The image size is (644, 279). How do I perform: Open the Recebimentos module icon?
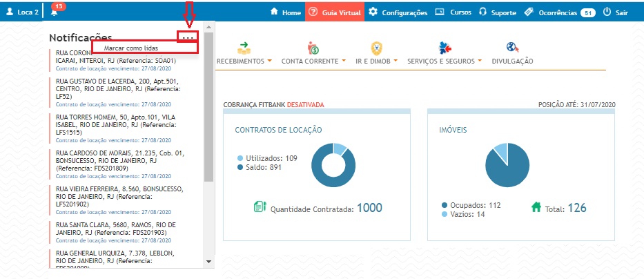[x=244, y=48]
